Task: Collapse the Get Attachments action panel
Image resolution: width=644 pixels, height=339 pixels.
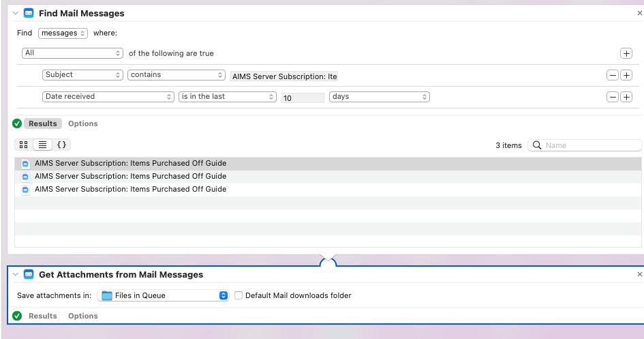Action: click(16, 275)
